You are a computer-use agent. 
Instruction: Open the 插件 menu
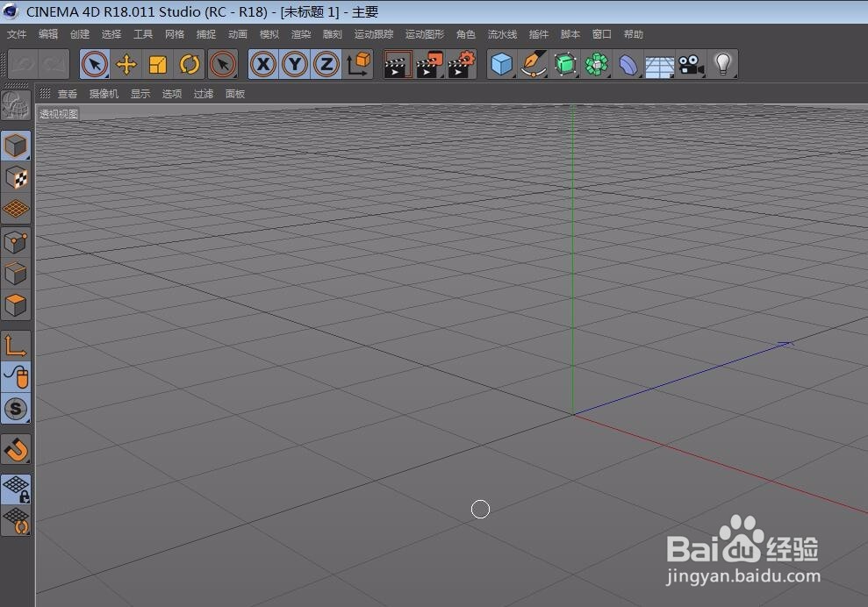539,34
